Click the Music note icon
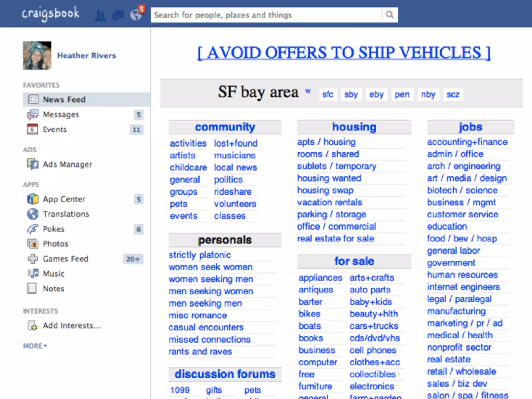 point(33,273)
